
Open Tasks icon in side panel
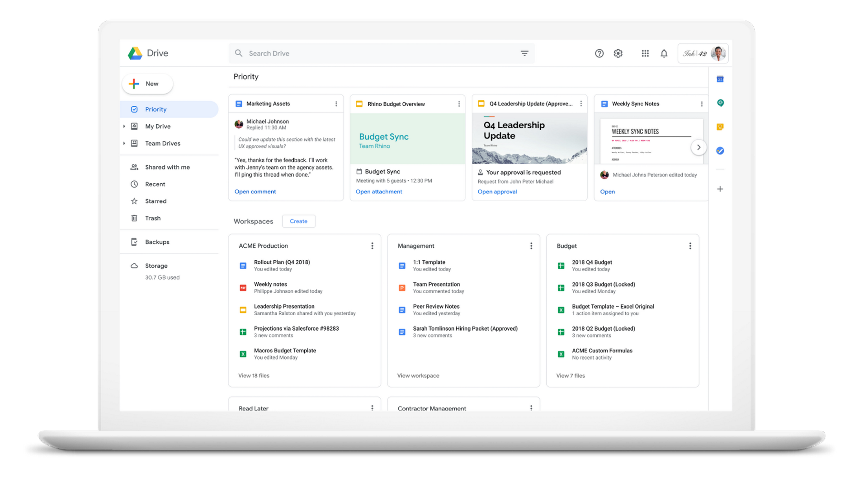click(x=720, y=151)
